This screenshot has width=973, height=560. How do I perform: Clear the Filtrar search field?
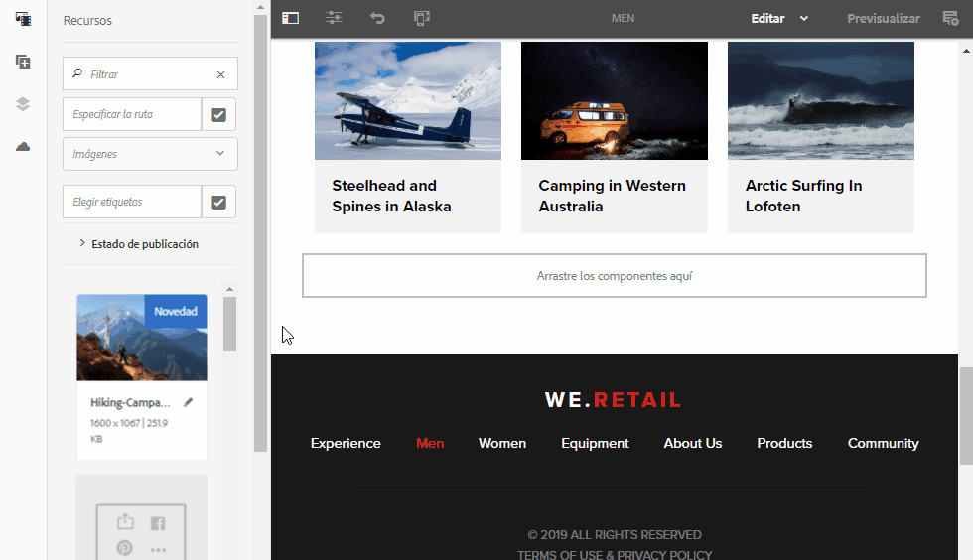pos(220,74)
